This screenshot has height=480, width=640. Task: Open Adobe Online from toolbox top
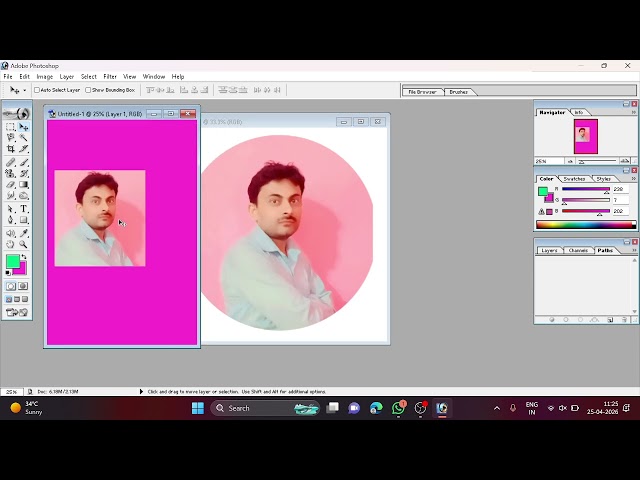17,113
